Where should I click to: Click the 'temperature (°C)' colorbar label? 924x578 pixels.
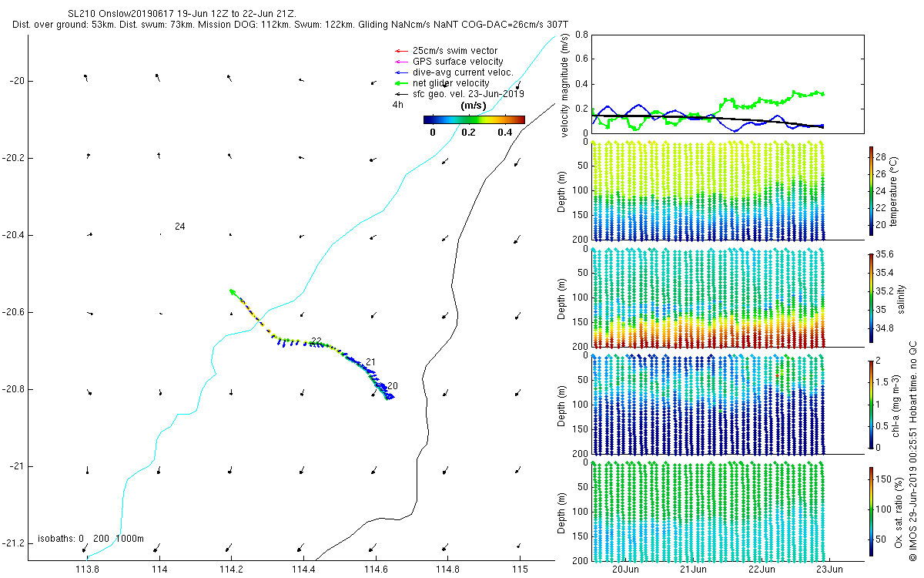tap(894, 190)
